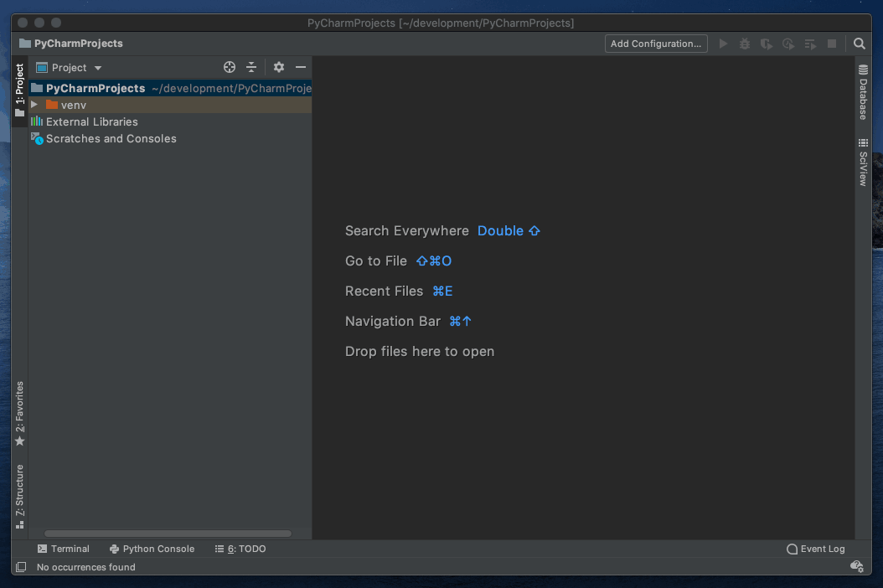Open the Terminal tool window
The height and width of the screenshot is (588, 883).
63,549
